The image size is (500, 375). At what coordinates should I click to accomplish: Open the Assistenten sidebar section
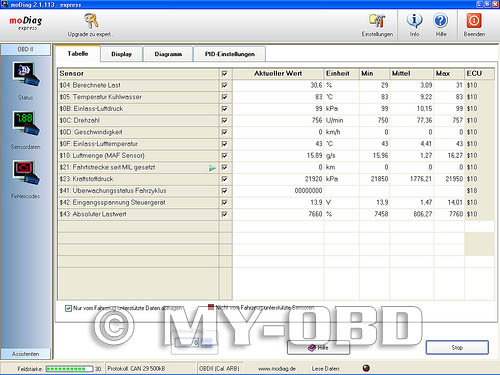pyautogui.click(x=25, y=354)
